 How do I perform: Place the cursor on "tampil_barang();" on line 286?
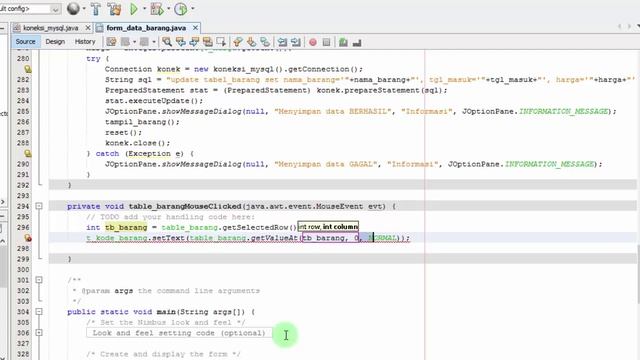(142, 122)
